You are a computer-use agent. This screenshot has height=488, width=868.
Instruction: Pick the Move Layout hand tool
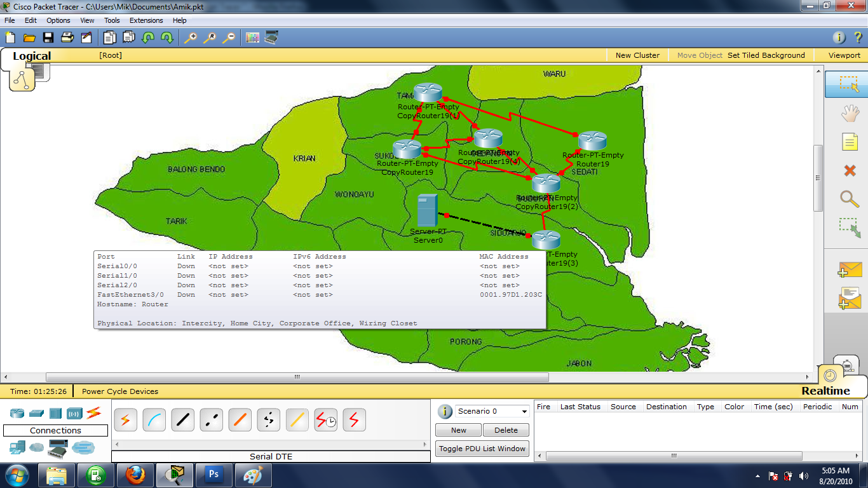[x=850, y=113]
